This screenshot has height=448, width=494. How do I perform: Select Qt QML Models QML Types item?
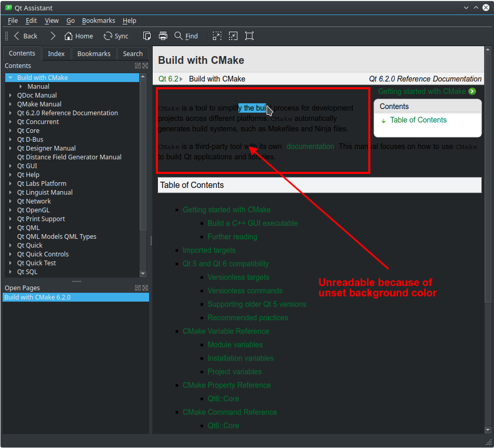pyautogui.click(x=57, y=236)
